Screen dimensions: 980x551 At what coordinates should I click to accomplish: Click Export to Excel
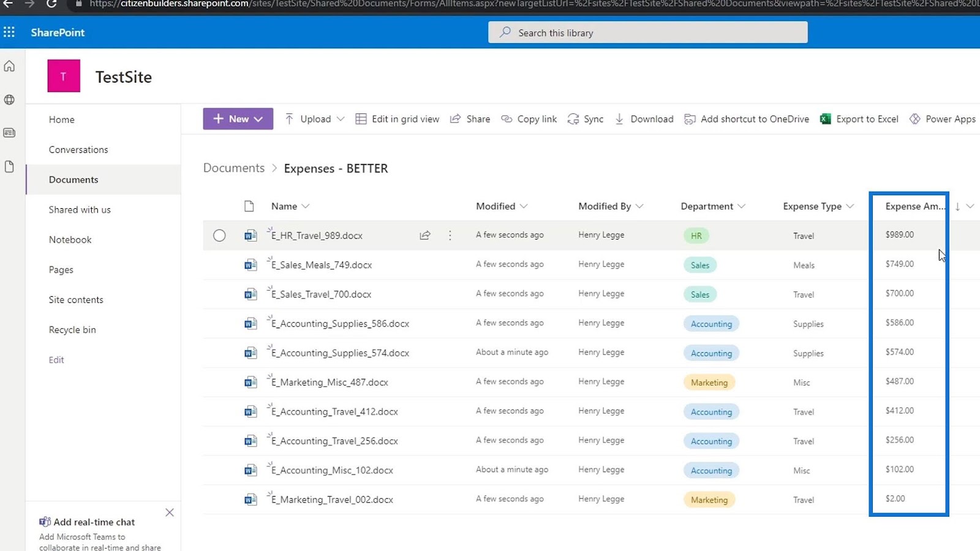pos(859,119)
